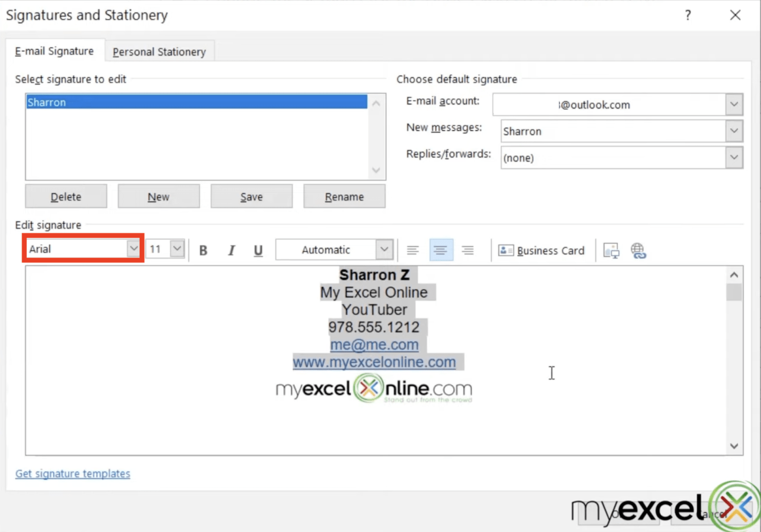Toggle bold formatting in the signature editor

coord(203,250)
